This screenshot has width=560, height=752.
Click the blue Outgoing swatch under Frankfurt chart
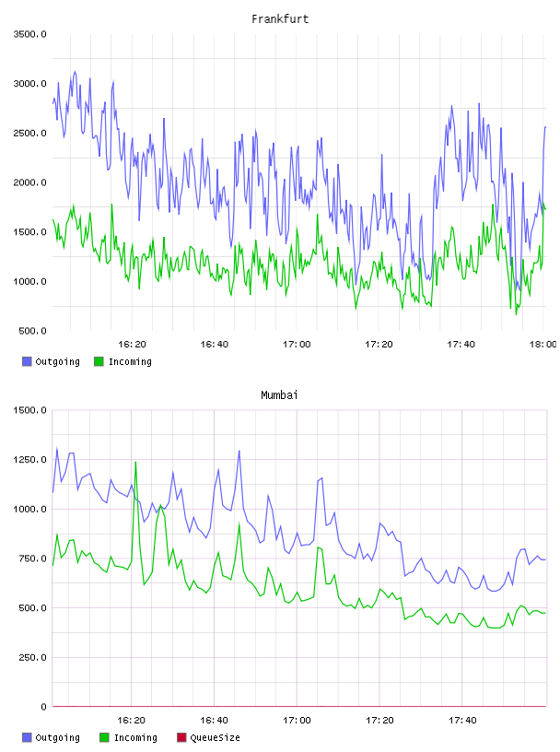27,361
